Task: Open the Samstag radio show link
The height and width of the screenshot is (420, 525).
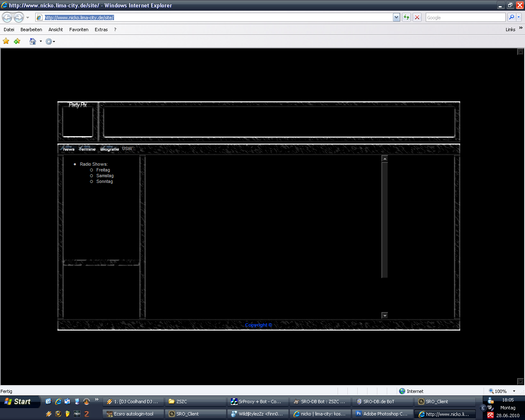Action: [x=105, y=176]
